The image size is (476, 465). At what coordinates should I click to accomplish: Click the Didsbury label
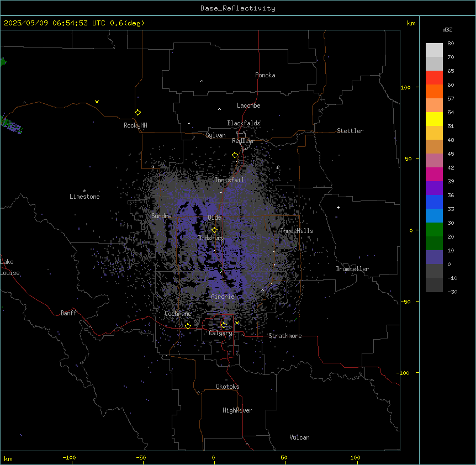coord(211,238)
